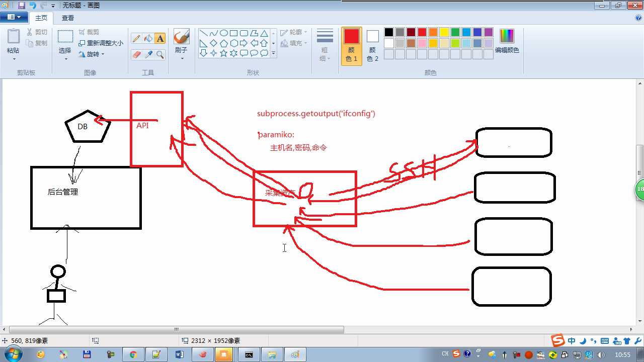This screenshot has width=644, height=362.
Task: Choose the Pentagon shape
Action: 224,43
